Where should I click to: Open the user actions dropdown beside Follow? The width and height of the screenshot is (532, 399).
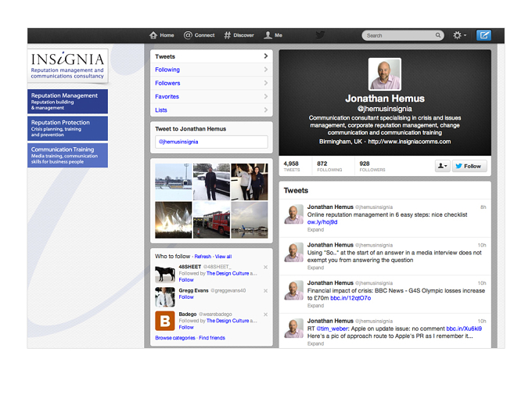click(443, 166)
